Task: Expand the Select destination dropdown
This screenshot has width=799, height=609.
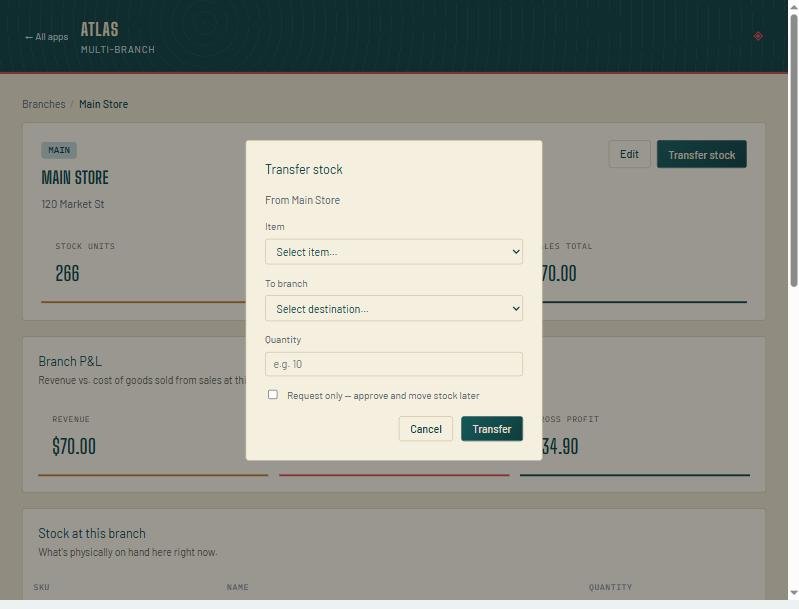Action: tap(393, 308)
